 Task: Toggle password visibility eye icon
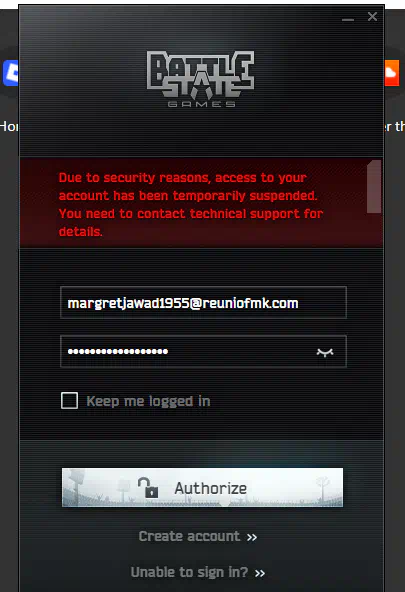[325, 352]
